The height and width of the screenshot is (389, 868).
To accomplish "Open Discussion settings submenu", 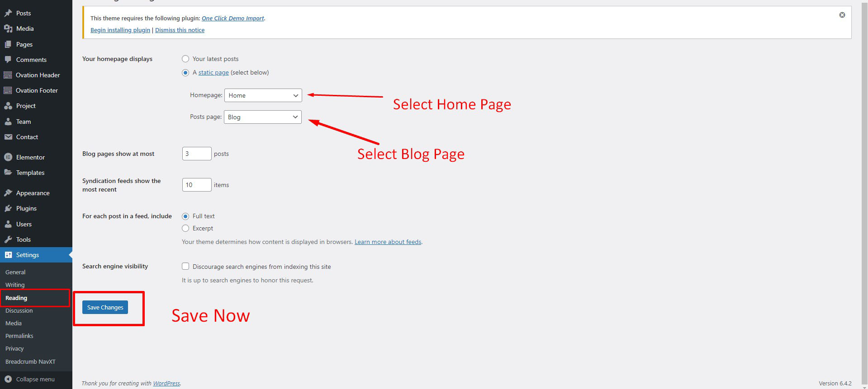I will [x=19, y=310].
